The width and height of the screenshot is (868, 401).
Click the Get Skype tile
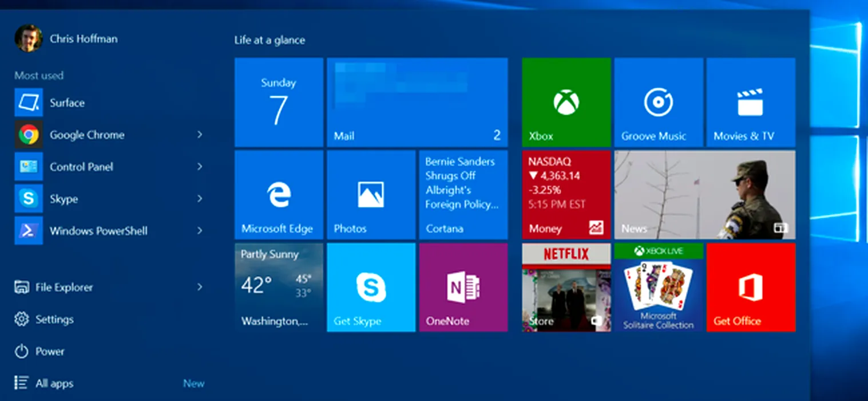pos(371,287)
